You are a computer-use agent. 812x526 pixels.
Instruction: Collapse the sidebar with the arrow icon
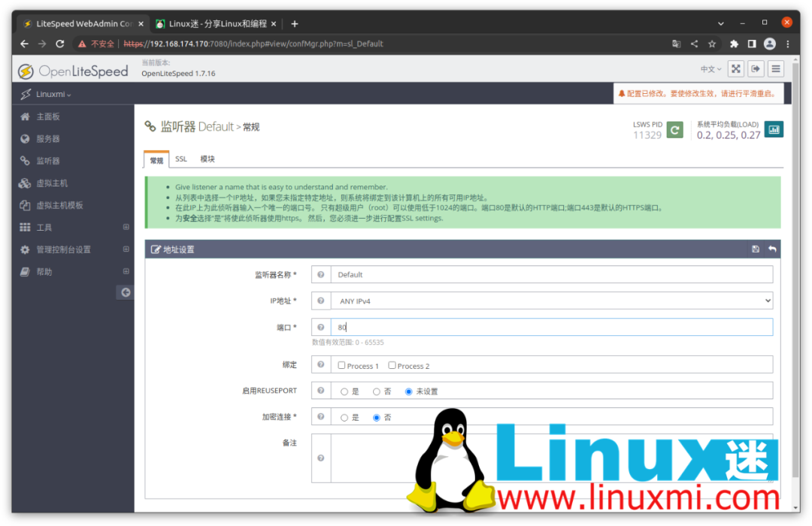click(126, 292)
